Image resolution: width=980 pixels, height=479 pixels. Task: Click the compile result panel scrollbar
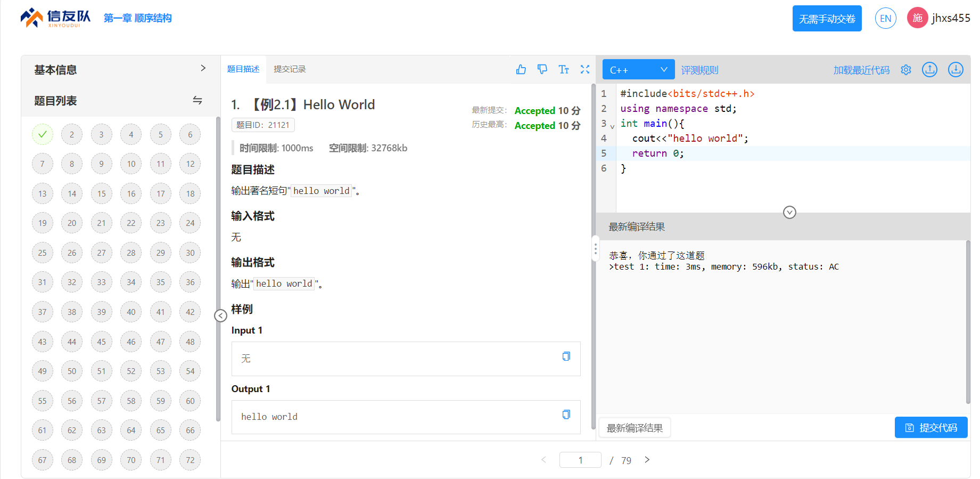[968, 322]
